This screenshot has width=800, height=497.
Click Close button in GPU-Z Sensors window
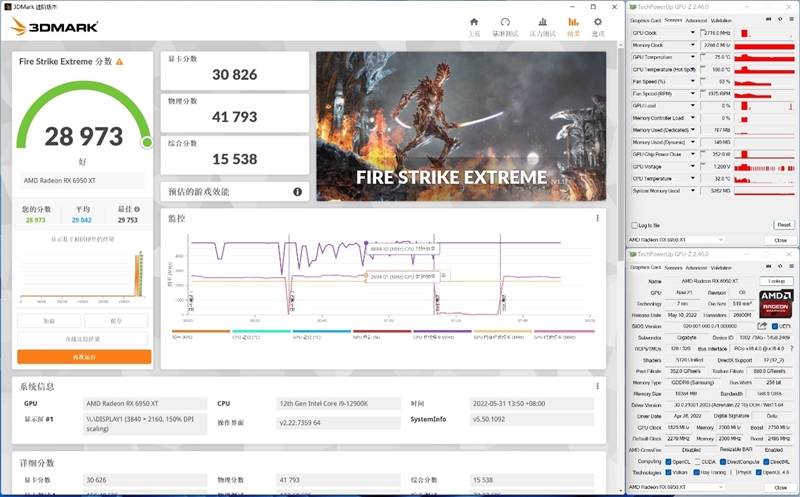point(780,240)
